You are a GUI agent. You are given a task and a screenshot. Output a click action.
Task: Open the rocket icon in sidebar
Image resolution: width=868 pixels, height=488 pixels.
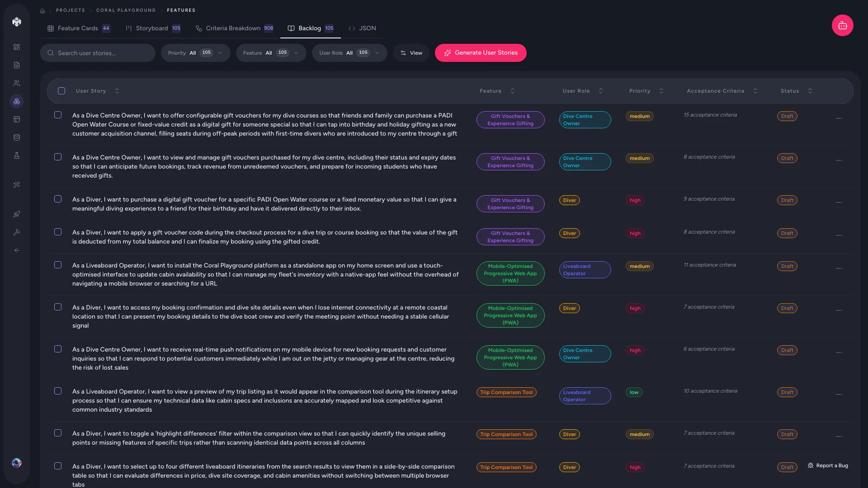[17, 214]
